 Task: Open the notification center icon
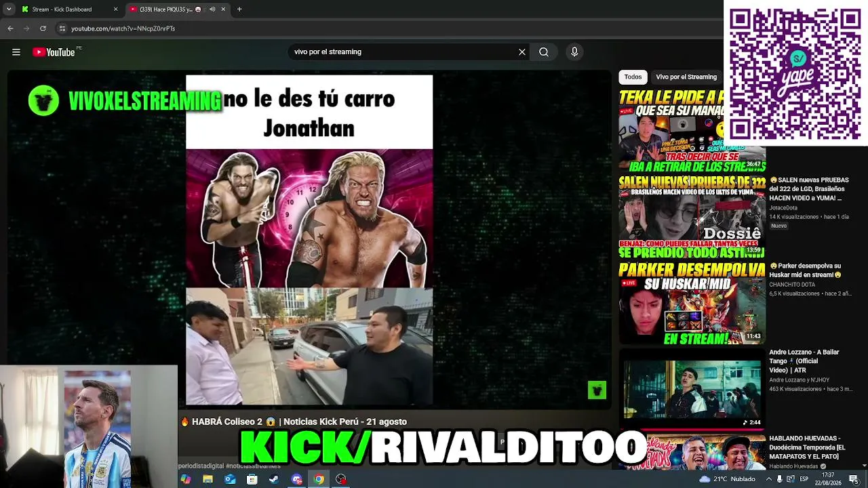pos(853,479)
